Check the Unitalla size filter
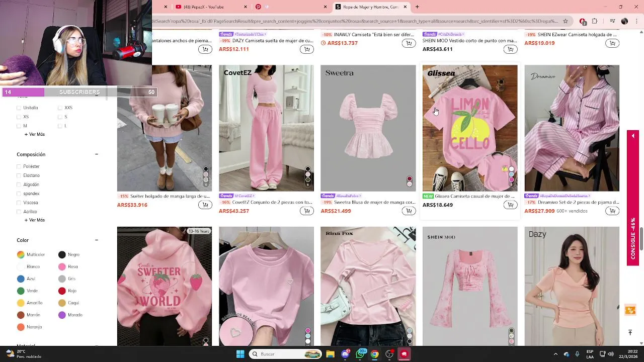The image size is (644, 362). pyautogui.click(x=19, y=108)
